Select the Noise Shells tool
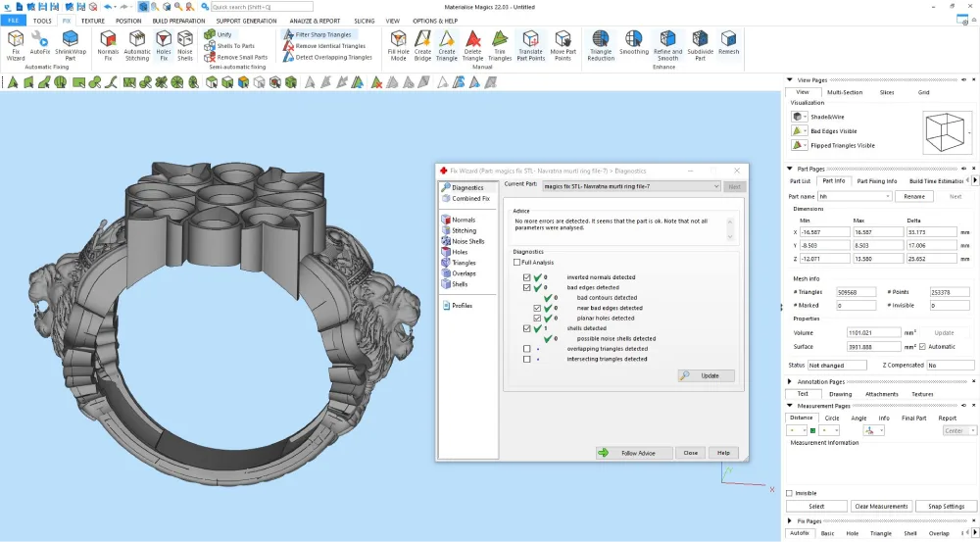980x542 pixels. (185, 46)
